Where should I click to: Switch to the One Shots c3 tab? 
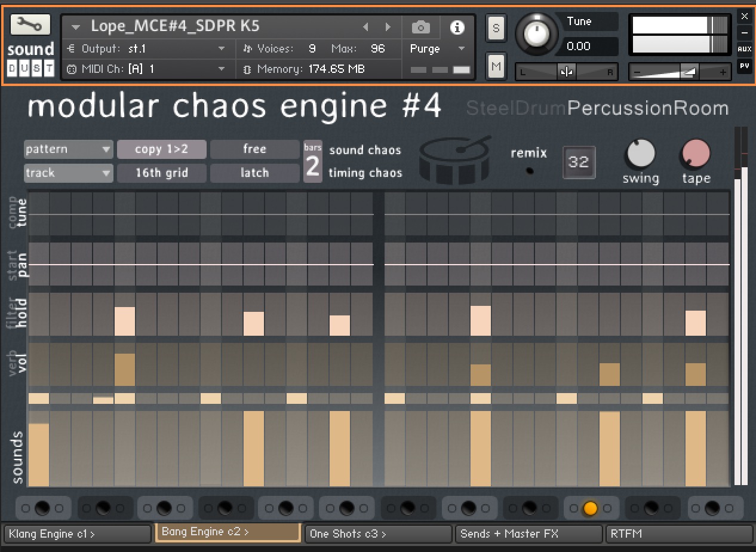[x=378, y=533]
